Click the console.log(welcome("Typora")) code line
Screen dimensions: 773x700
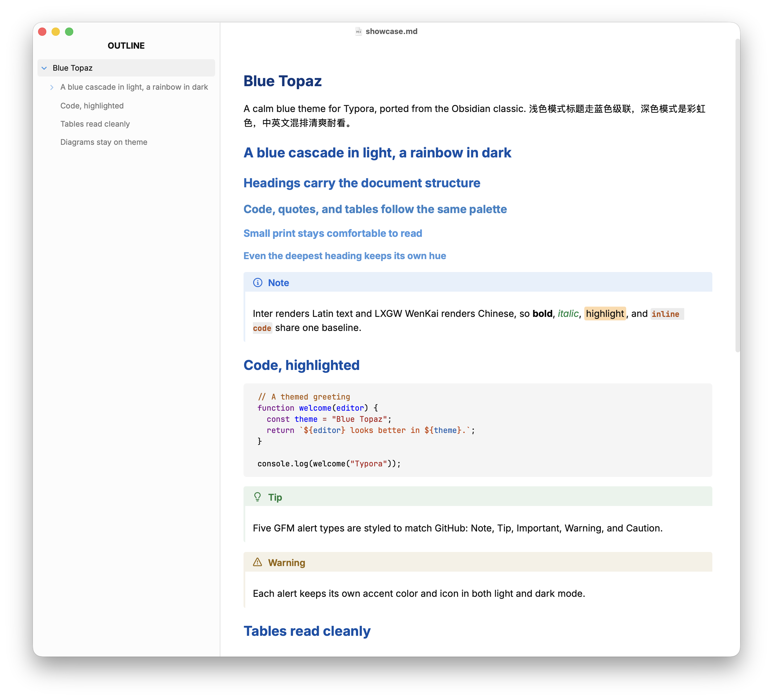pos(329,463)
